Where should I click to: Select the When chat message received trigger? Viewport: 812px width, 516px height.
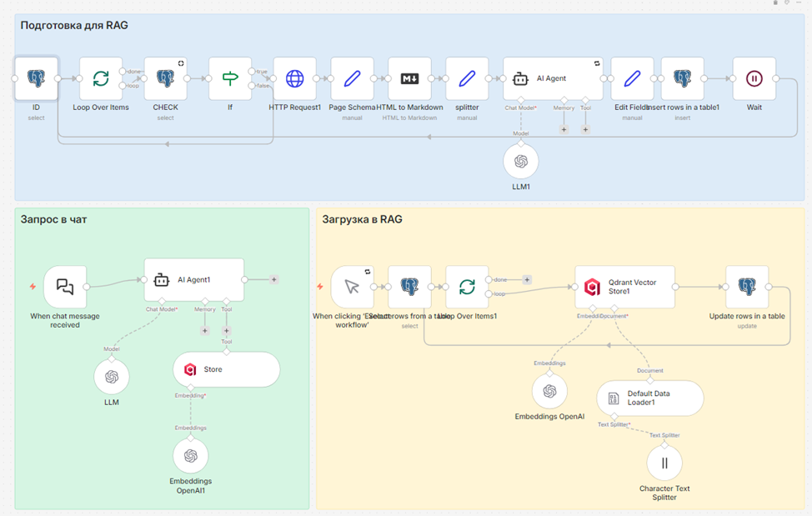(65, 287)
